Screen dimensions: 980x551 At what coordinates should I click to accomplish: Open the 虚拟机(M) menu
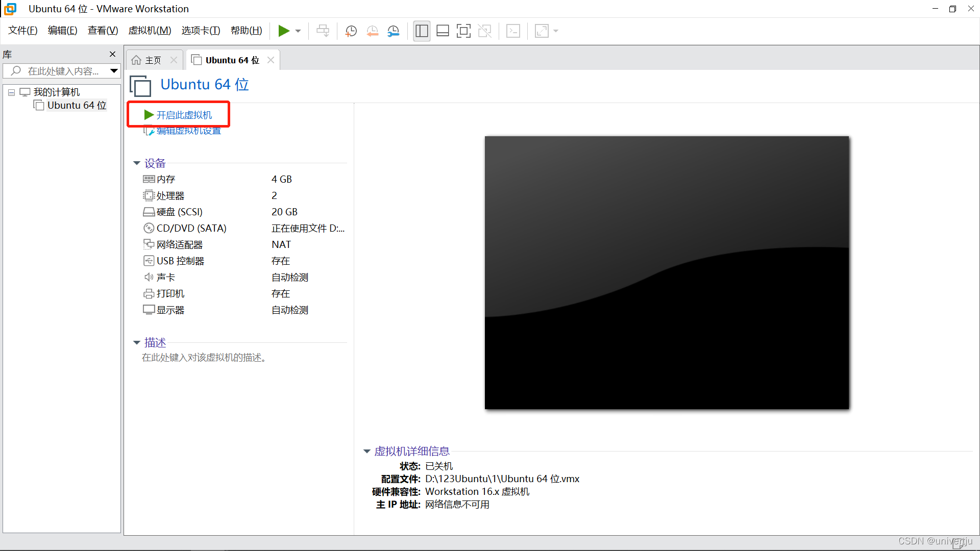pyautogui.click(x=150, y=30)
